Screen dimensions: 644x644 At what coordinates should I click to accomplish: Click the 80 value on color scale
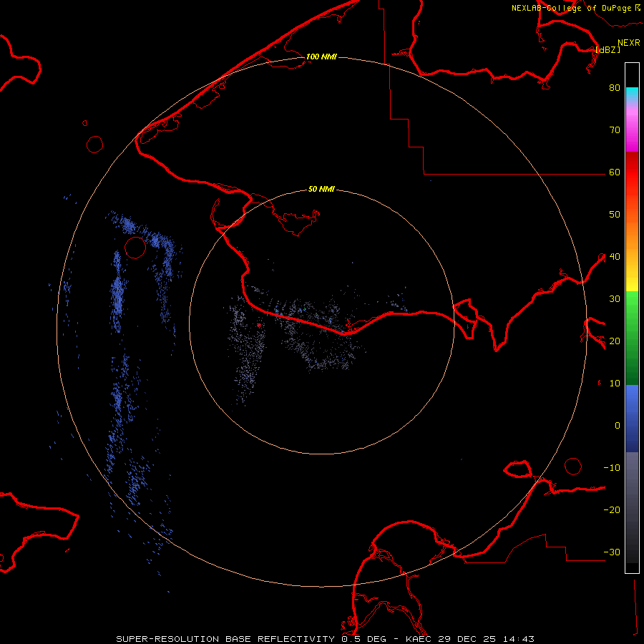click(x=615, y=88)
